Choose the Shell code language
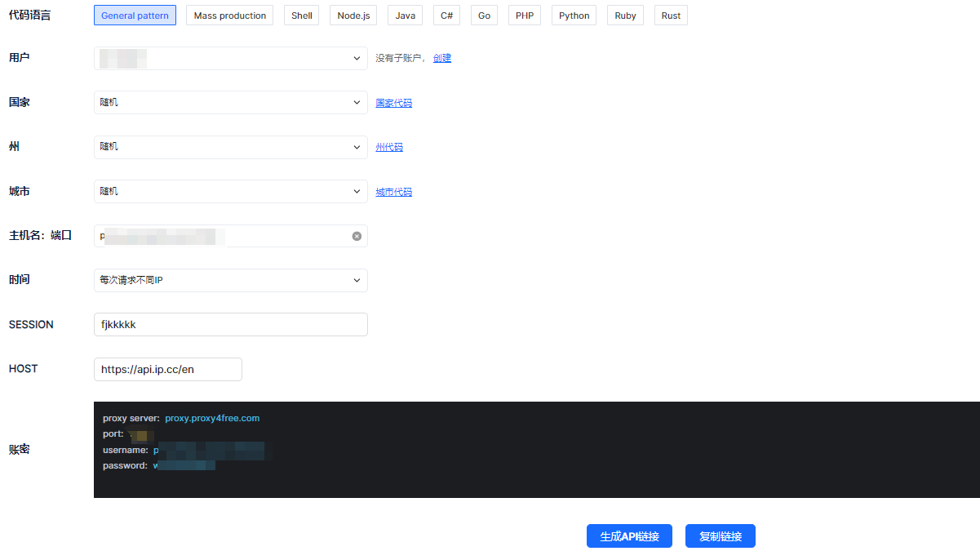This screenshot has height=560, width=980. [302, 16]
